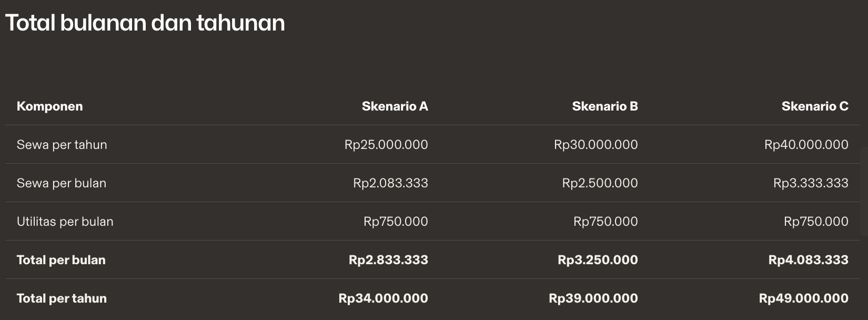Select the Rp3.250.000 monthly total cell
Viewport: 868px width, 320px height.
click(598, 260)
